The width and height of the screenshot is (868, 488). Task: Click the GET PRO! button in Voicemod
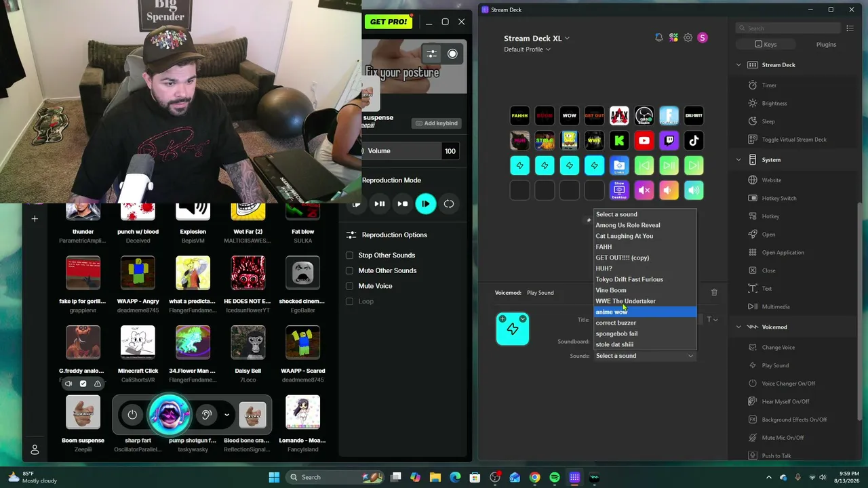(389, 22)
